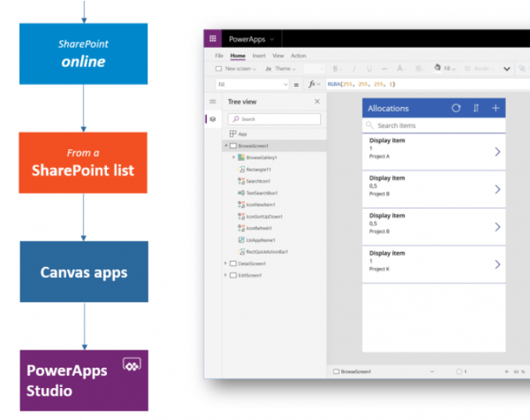This screenshot has width=530, height=420.
Task: Click the Tree view Search box
Action: click(274, 119)
